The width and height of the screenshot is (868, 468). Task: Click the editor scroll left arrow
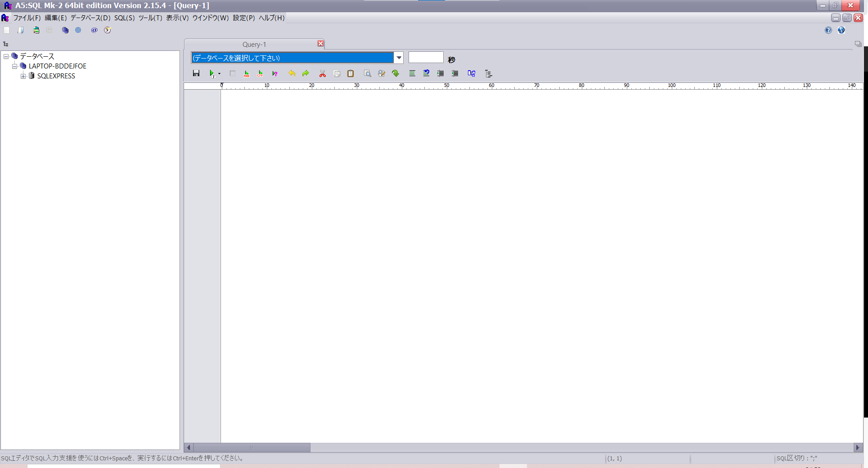tap(189, 448)
